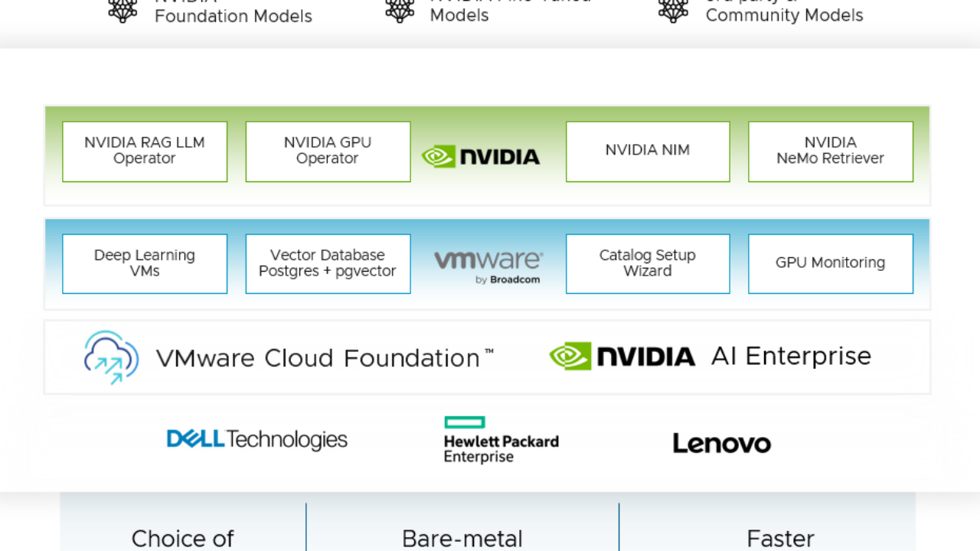Click the Lenovo logo
The image size is (980, 551).
722,443
